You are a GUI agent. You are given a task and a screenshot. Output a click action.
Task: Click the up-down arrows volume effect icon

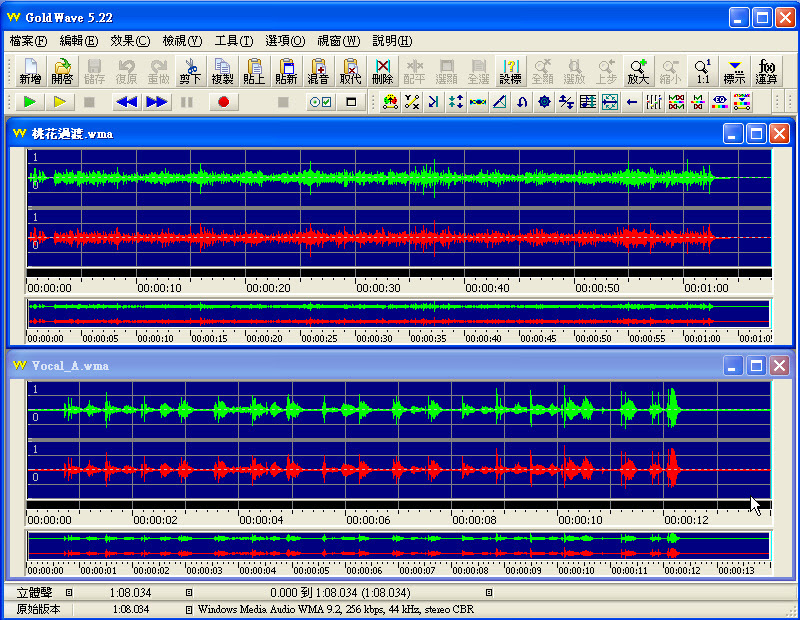point(456,102)
